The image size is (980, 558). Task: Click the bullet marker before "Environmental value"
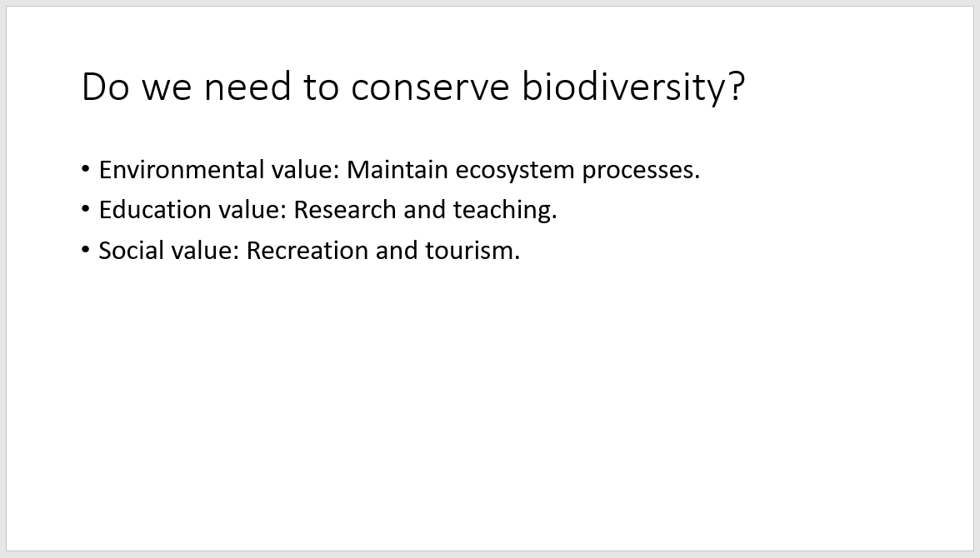pos(86,169)
